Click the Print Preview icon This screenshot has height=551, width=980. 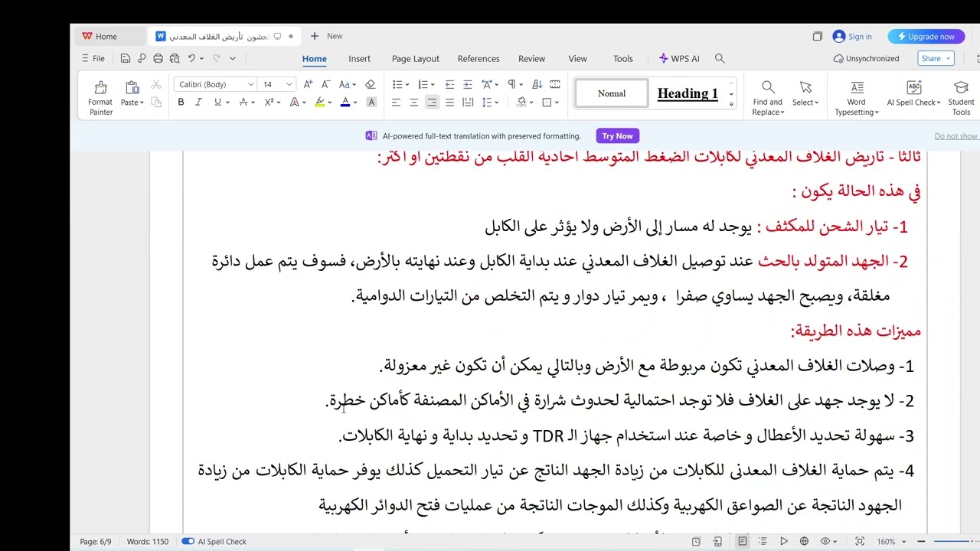point(175,58)
